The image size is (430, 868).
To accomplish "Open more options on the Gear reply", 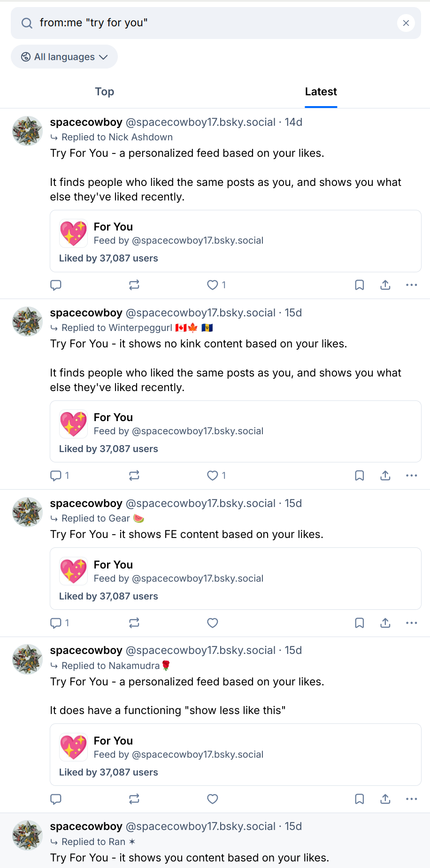I will coord(412,623).
